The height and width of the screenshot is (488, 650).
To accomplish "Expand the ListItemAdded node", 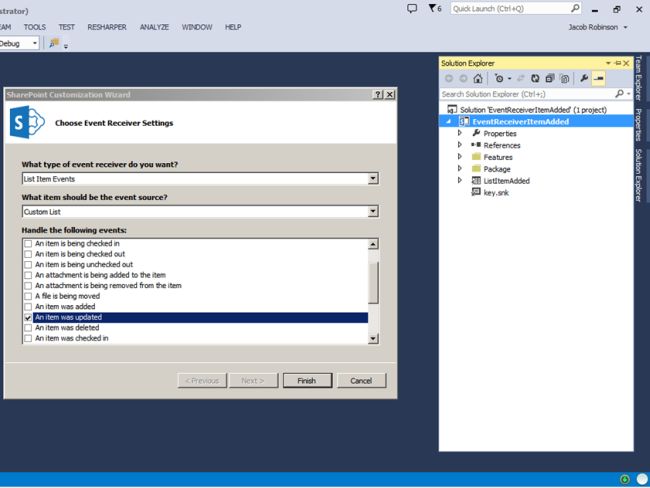I will [459, 180].
